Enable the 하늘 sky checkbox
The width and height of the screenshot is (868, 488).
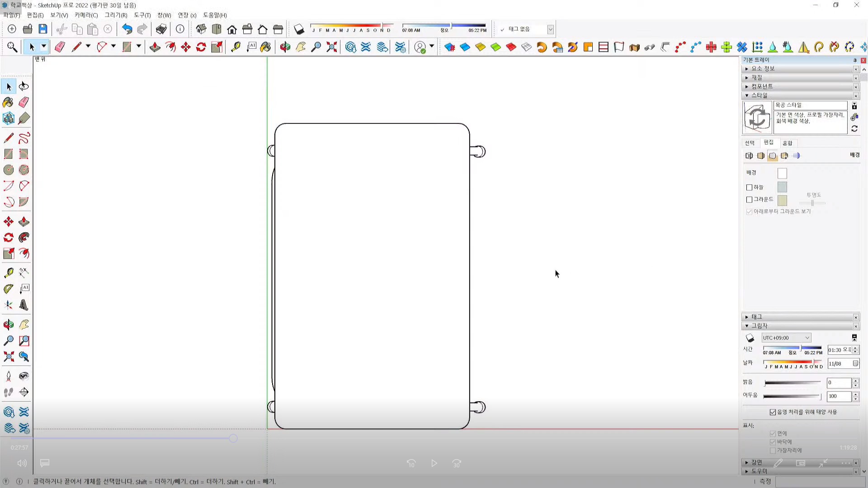(x=749, y=188)
